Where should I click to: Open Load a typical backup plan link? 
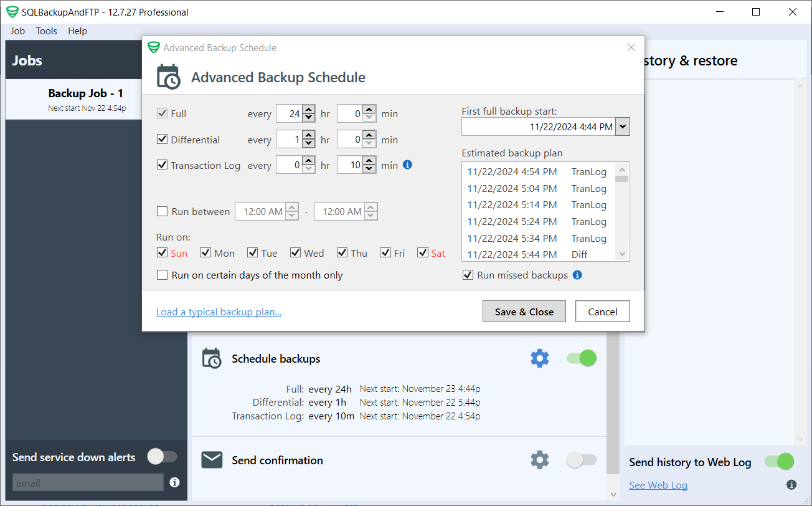219,312
